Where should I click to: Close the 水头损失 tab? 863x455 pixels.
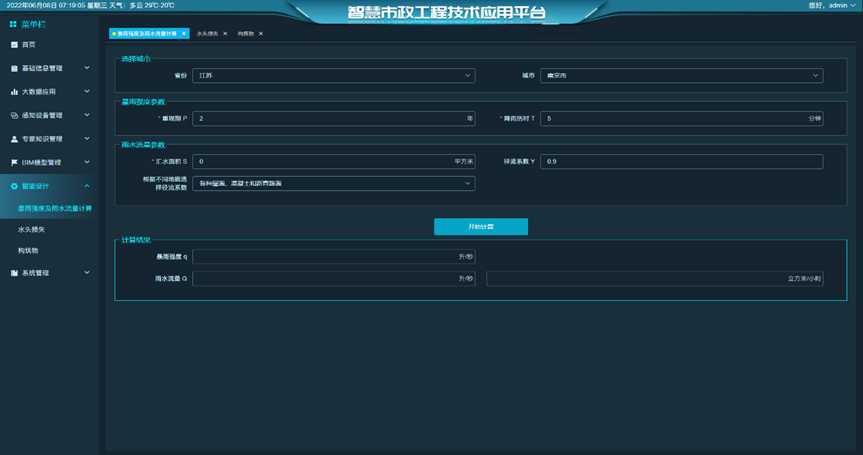click(225, 34)
